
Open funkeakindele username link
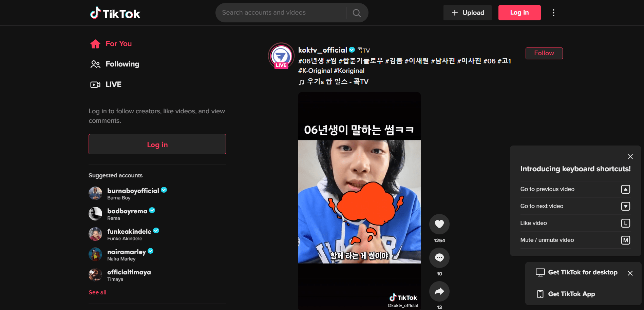tap(129, 231)
